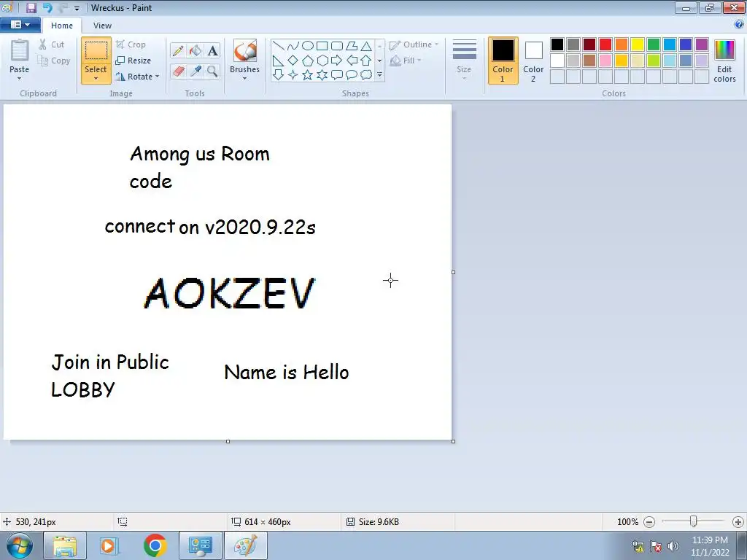Pick the Hexagon shape
This screenshot has height=560, width=747.
click(322, 61)
